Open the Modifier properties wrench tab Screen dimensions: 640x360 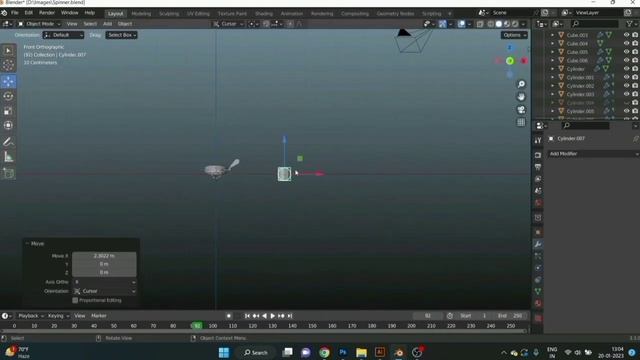[538, 244]
